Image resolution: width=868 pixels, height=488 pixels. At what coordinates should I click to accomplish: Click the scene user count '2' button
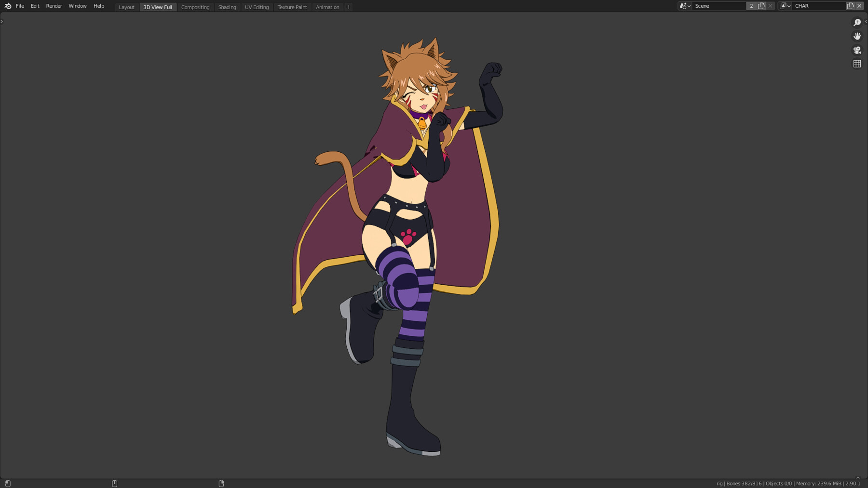[751, 6]
